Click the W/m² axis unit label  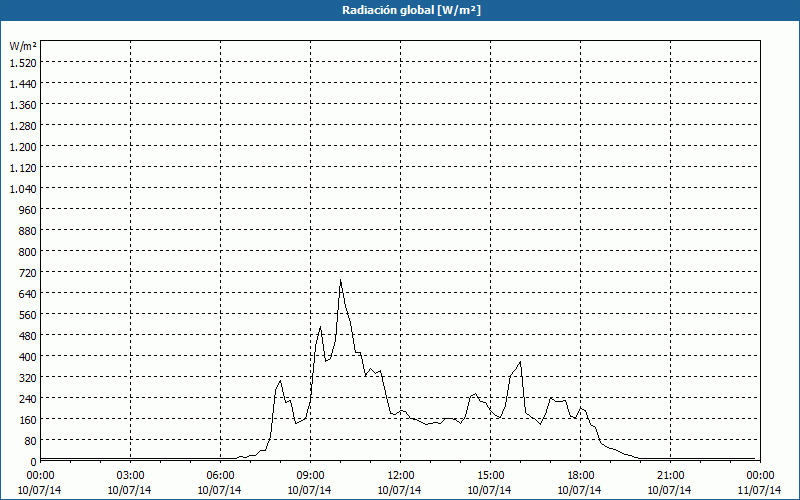point(23,46)
